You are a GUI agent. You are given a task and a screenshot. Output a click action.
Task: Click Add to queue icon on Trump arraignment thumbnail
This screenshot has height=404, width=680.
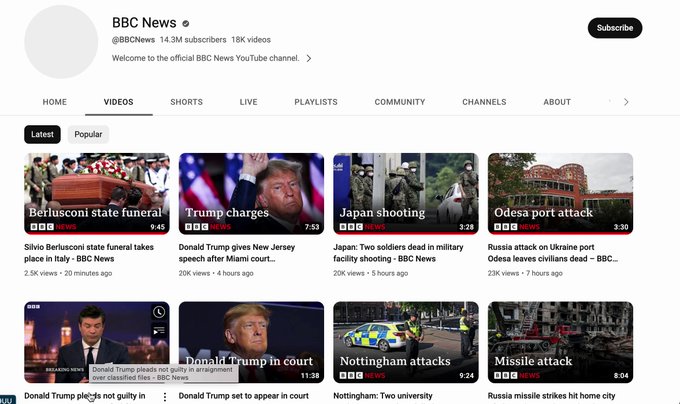159,331
